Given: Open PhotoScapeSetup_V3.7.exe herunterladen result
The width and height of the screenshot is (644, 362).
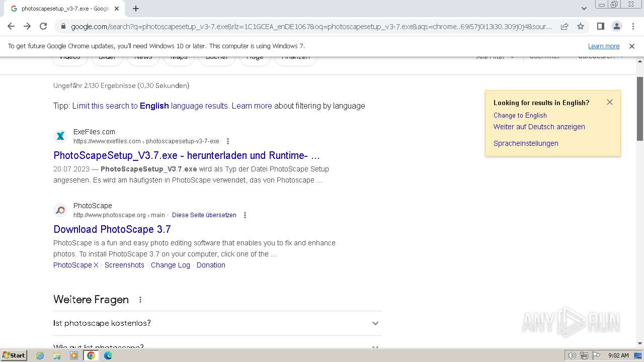Looking at the screenshot, I should point(187,155).
